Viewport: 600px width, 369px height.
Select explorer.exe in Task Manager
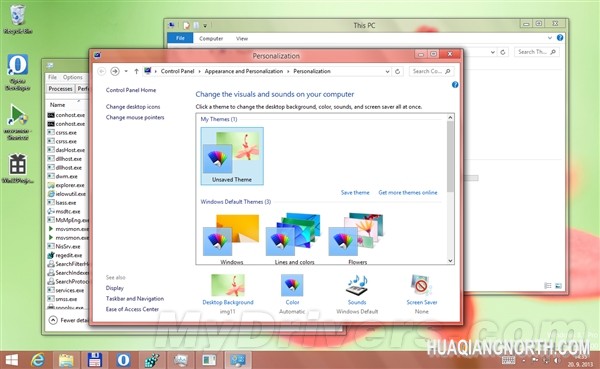[67, 185]
